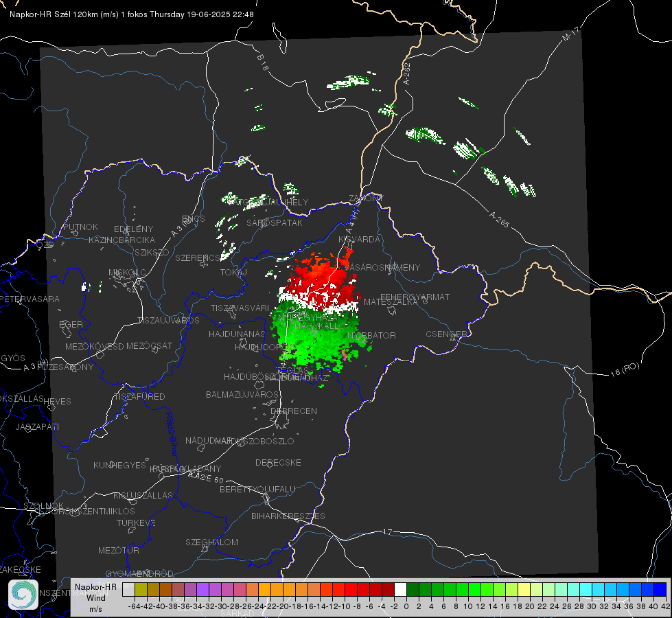Screen dimensions: 672x618
Task: Click the BIHARKERESZTES town label
Action: [x=288, y=516]
